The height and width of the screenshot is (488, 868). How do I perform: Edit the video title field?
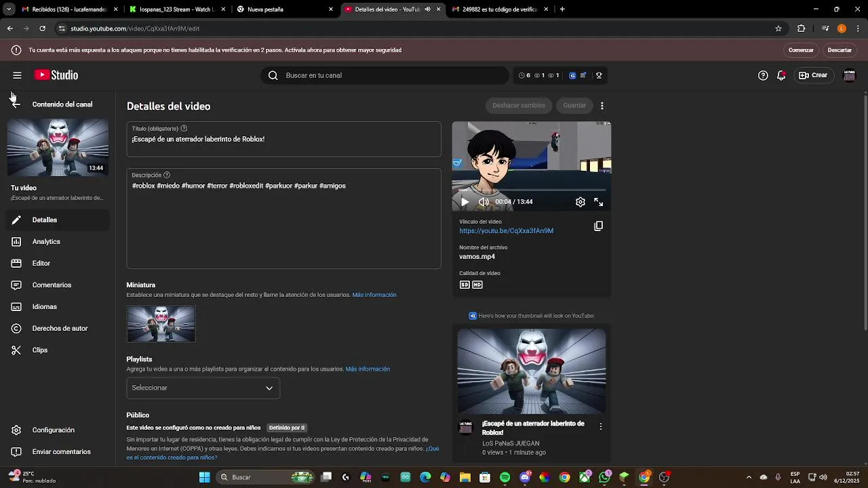point(283,139)
